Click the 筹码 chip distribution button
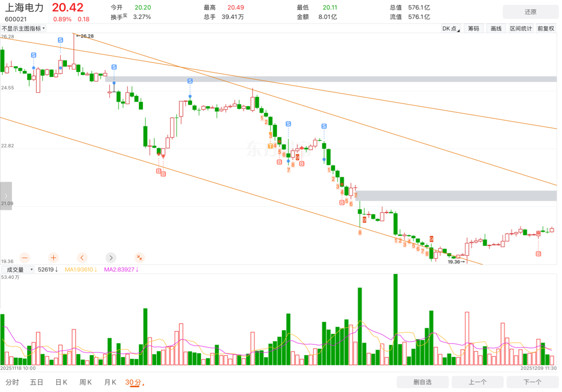Image resolution: width=562 pixels, height=392 pixels. 474,29
